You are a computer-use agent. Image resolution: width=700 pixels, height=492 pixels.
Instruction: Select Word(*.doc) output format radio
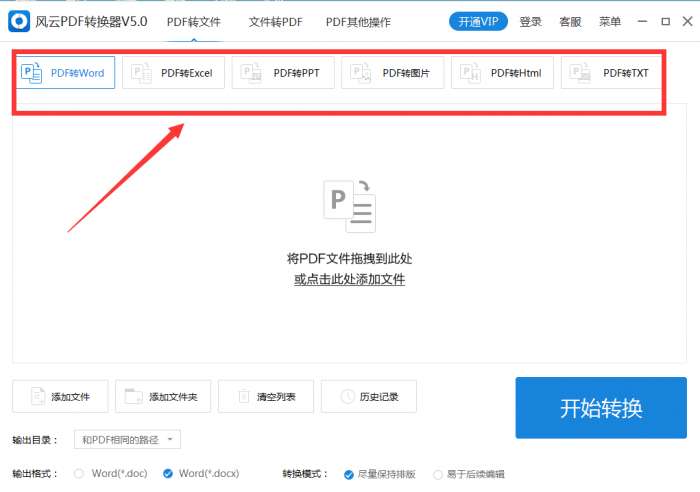(79, 474)
